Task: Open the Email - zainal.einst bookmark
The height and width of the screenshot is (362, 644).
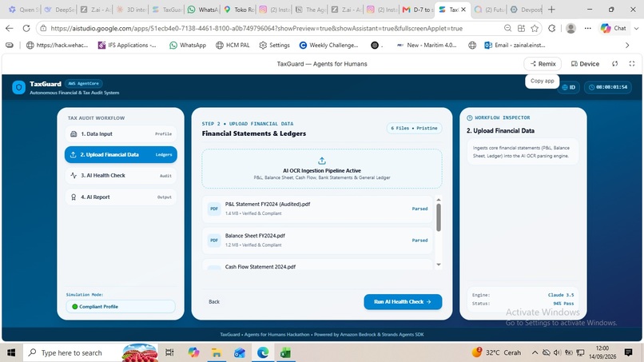Action: click(x=515, y=46)
